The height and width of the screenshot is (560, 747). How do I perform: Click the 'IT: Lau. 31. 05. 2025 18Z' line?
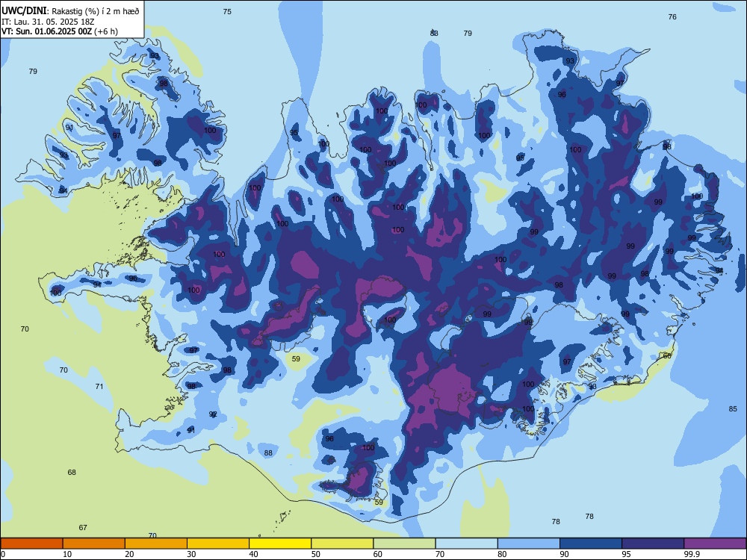pyautogui.click(x=48, y=22)
